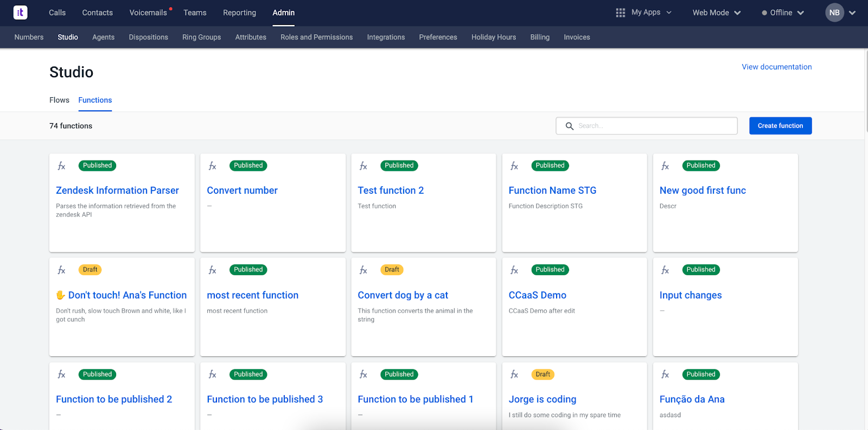Click fx icon on Function to be published 3 card
Image resolution: width=868 pixels, height=430 pixels.
coord(213,375)
